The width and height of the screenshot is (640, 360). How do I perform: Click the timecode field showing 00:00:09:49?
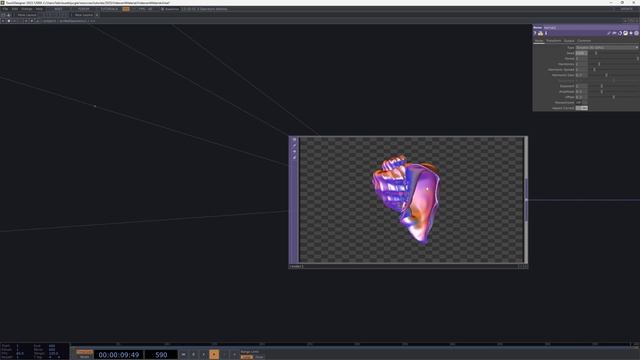tap(119, 355)
